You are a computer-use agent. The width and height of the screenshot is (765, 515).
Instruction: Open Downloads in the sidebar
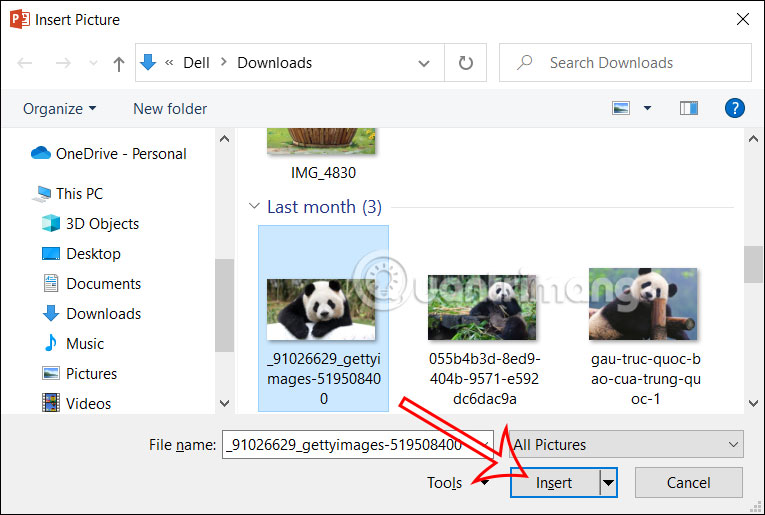click(x=92, y=314)
